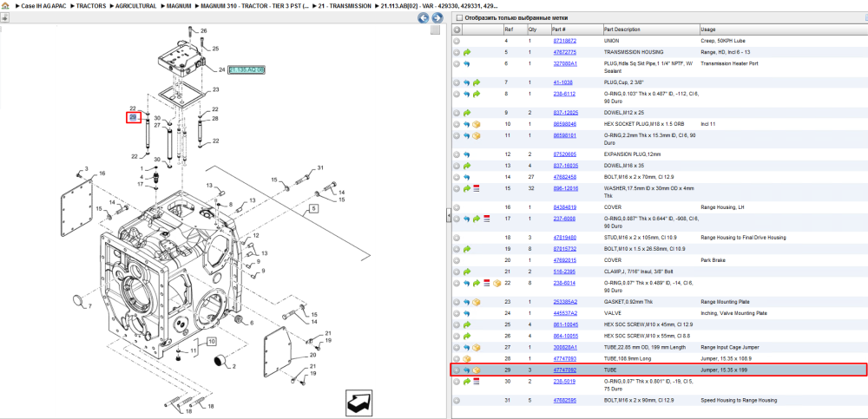Select the row circle for UNION

tap(457, 41)
